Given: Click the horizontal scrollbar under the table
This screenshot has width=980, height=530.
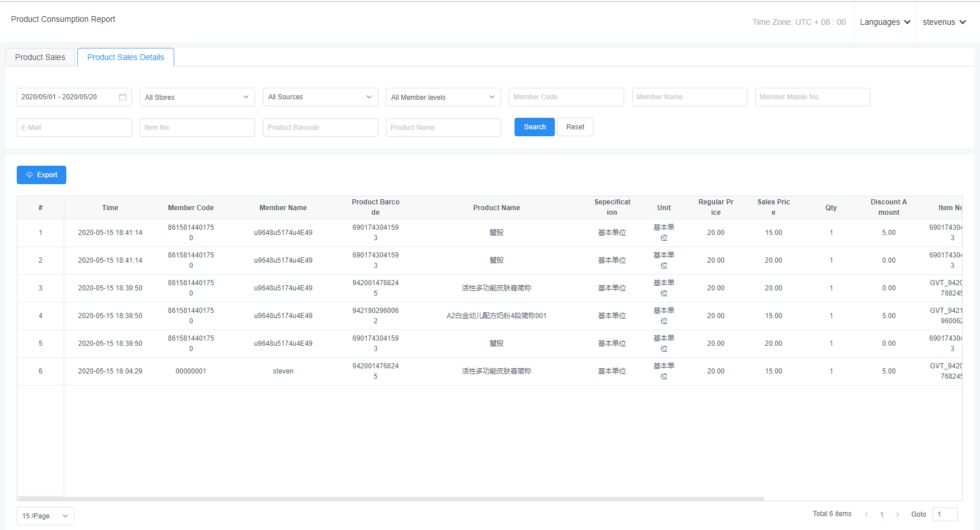Looking at the screenshot, I should (x=391, y=498).
